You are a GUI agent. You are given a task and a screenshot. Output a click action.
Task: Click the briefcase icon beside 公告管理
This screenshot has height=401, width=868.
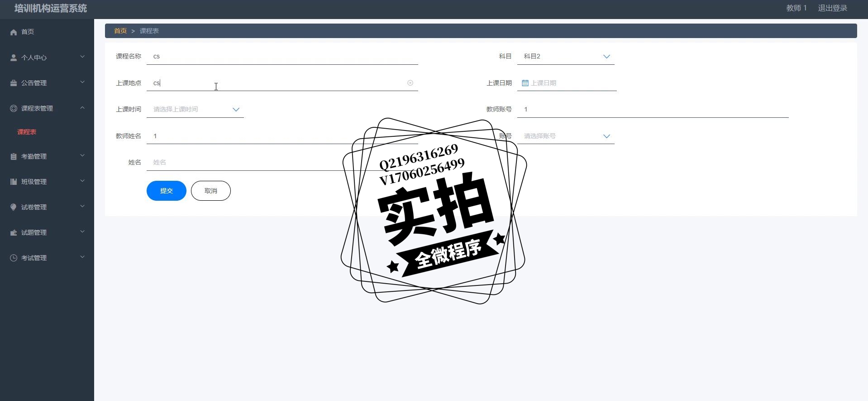pos(14,83)
